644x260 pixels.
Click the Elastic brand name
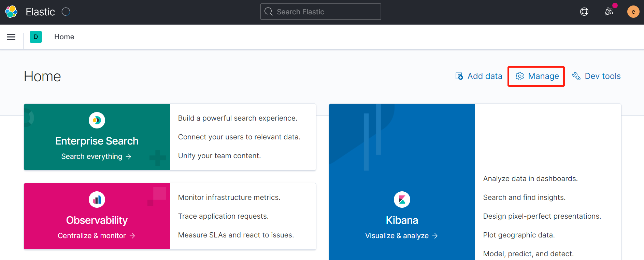[40, 12]
